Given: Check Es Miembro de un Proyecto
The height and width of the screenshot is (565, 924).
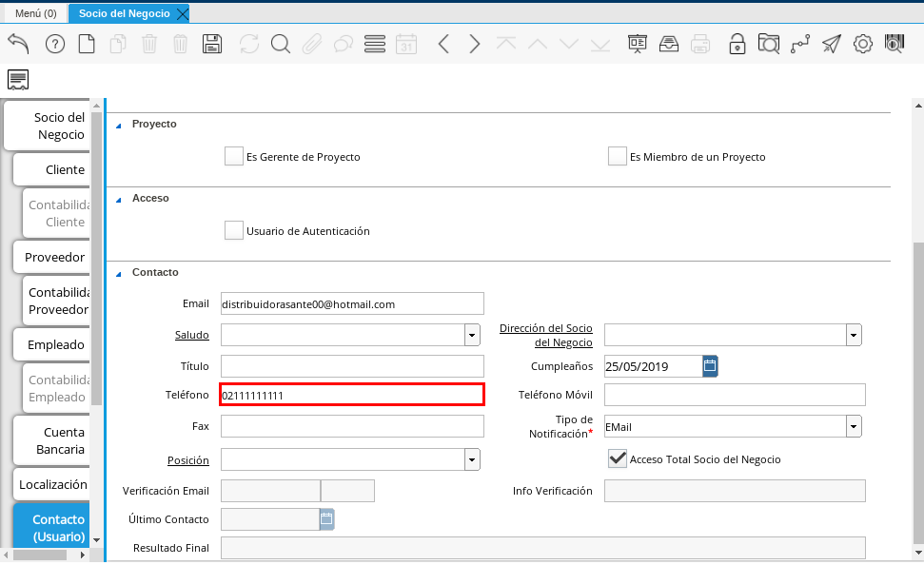Looking at the screenshot, I should pyautogui.click(x=618, y=157).
